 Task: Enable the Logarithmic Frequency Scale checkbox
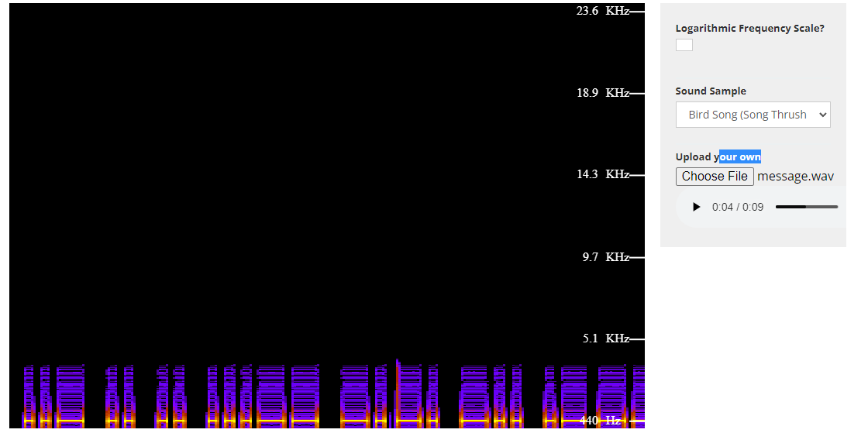click(x=684, y=45)
